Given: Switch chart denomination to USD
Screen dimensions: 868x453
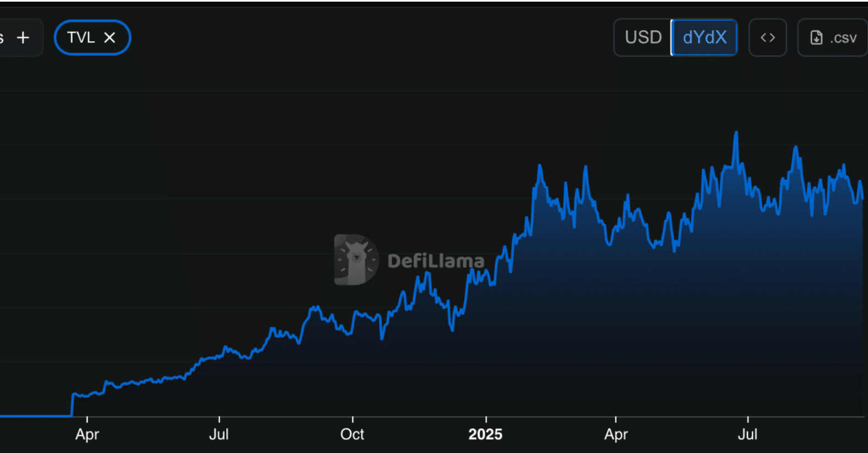Looking at the screenshot, I should coord(643,37).
